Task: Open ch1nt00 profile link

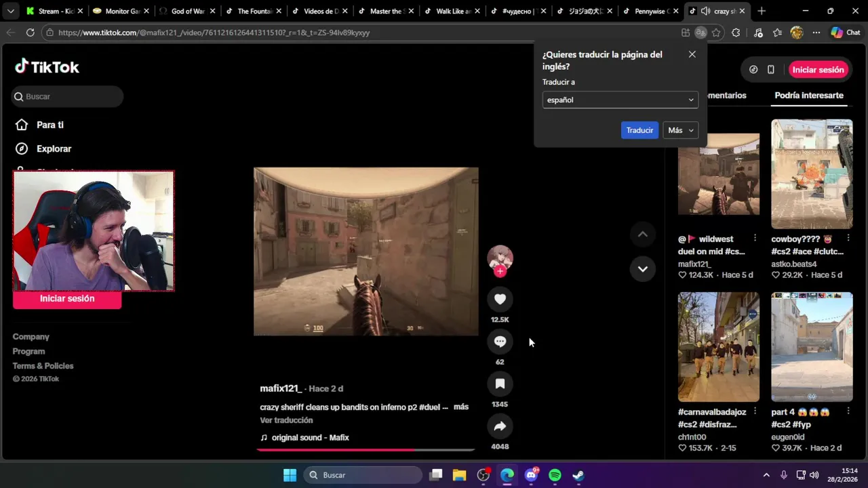Action: [x=692, y=437]
